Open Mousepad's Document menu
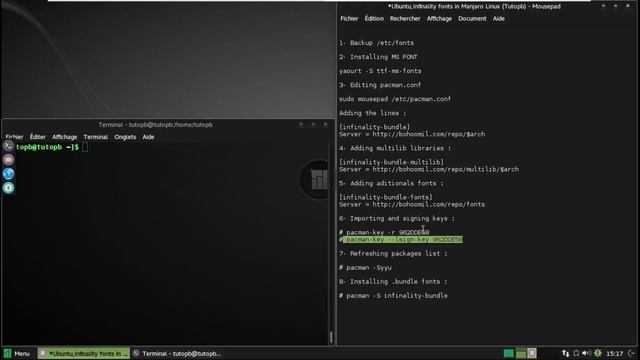 tap(472, 19)
